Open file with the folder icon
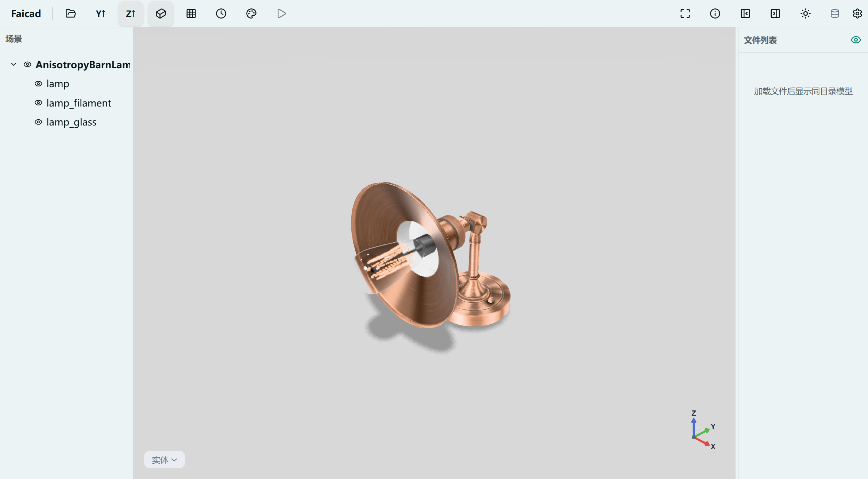The image size is (868, 479). click(x=70, y=13)
